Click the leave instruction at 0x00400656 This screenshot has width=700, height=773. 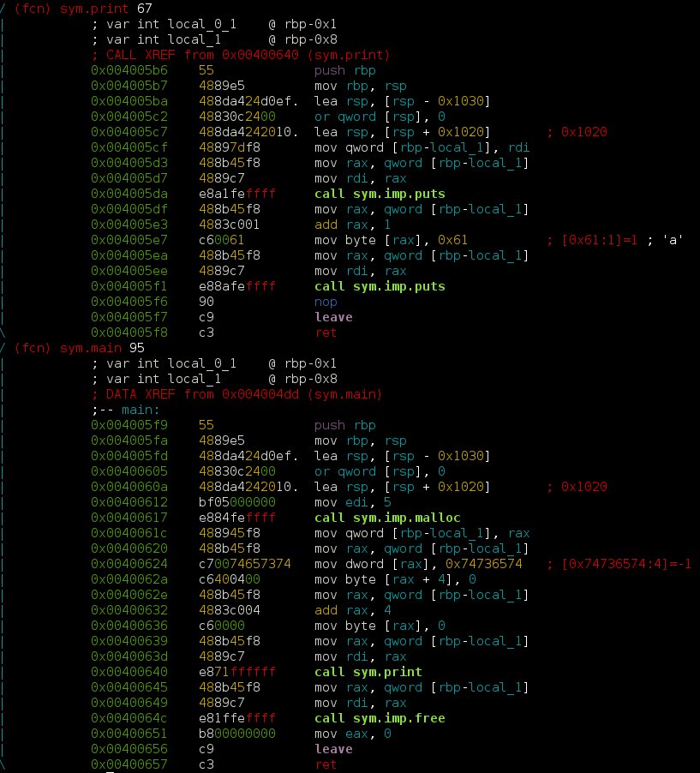[x=334, y=749]
